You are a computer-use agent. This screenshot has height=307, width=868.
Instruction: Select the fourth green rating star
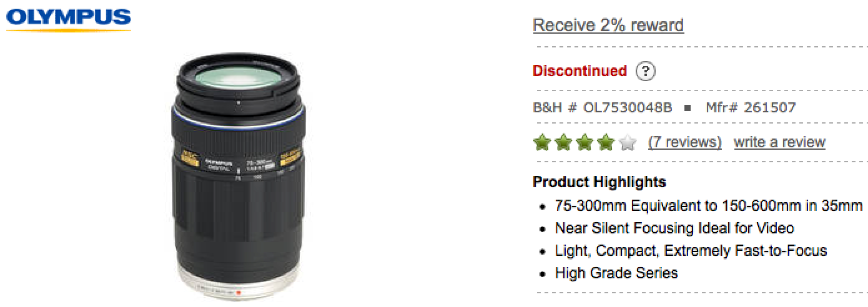[x=606, y=143]
